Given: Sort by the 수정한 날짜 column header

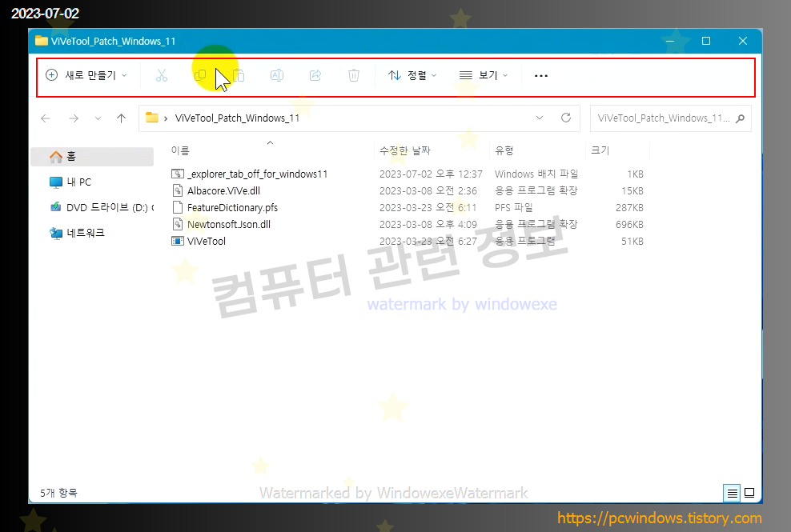Looking at the screenshot, I should click(x=404, y=150).
